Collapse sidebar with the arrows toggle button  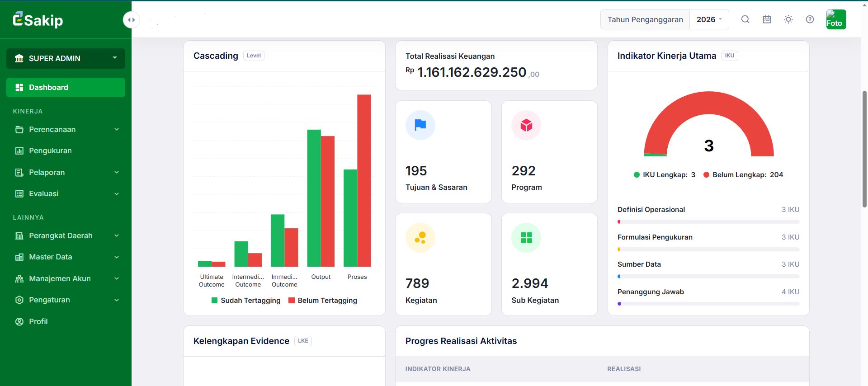[131, 20]
